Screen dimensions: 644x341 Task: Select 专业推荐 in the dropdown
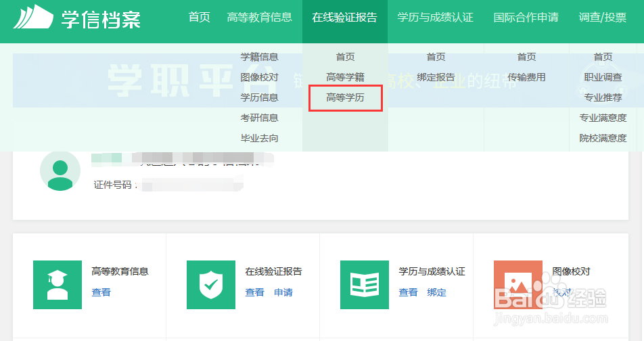coord(603,97)
